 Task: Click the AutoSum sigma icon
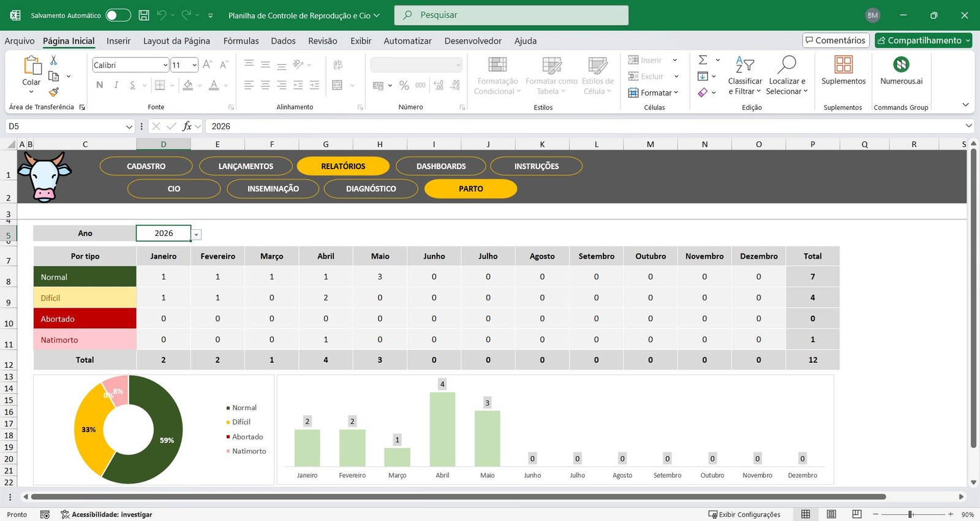coord(703,60)
